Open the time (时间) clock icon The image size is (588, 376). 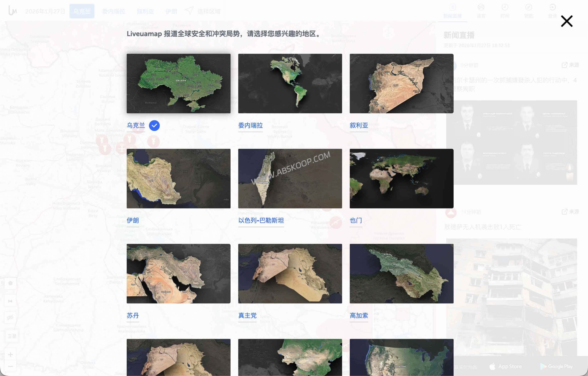click(505, 10)
